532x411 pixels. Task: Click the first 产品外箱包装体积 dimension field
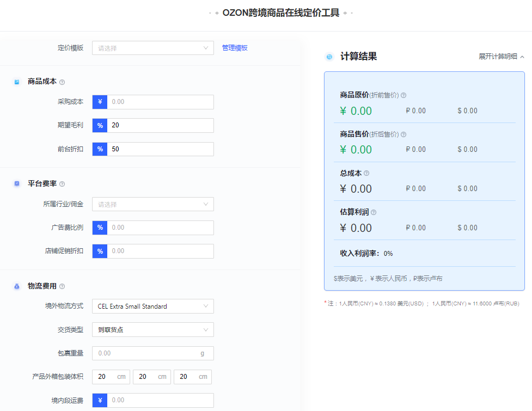pyautogui.click(x=111, y=377)
